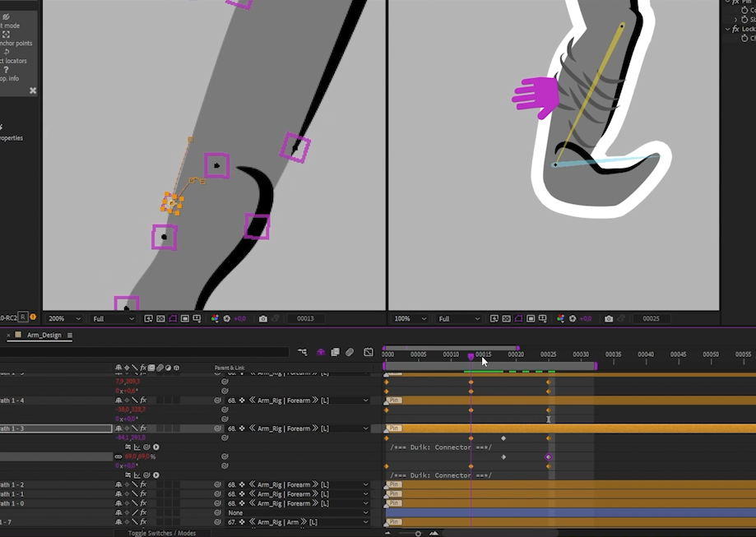Click the reset exposure icon in right viewer
The image size is (756, 537).
pyautogui.click(x=573, y=318)
